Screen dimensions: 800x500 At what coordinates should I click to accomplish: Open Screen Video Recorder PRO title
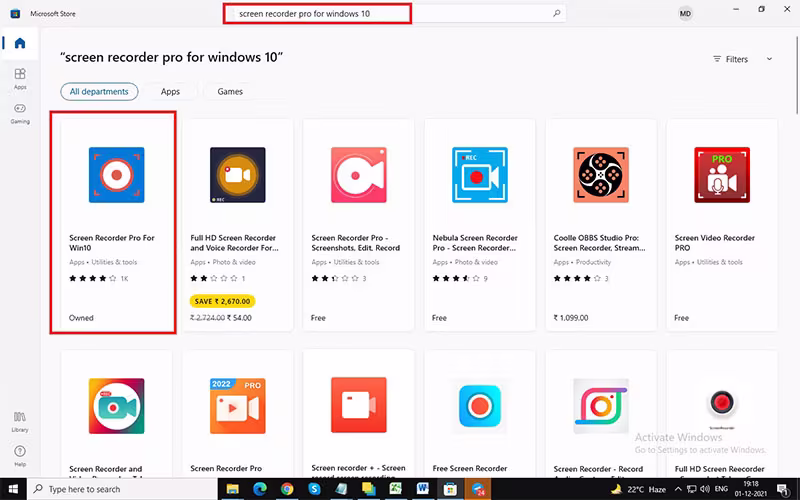[x=714, y=243]
